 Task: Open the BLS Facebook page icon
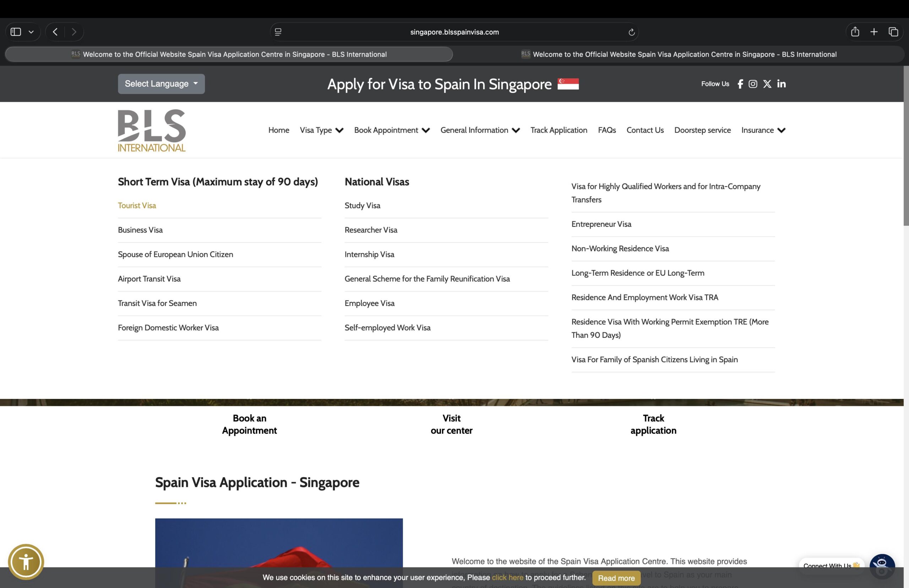[740, 84]
